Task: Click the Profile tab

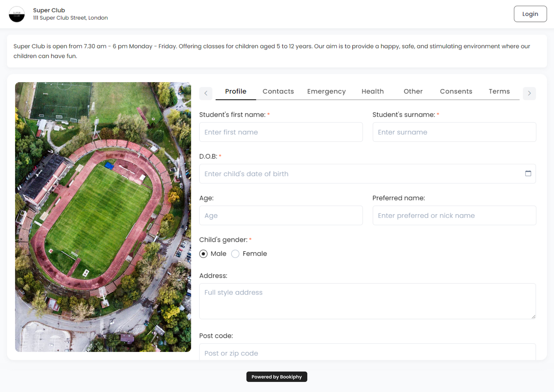Action: click(236, 91)
